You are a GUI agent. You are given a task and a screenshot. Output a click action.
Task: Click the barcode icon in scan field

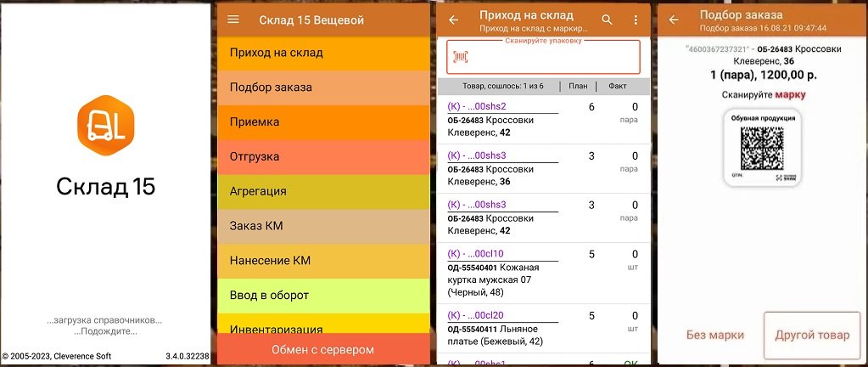[461, 57]
